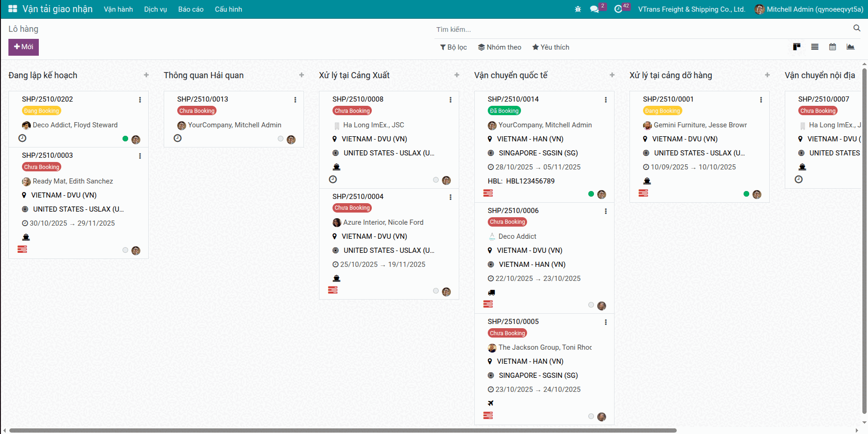
Task: Click the Tìm kiếm search field
Action: (641, 29)
